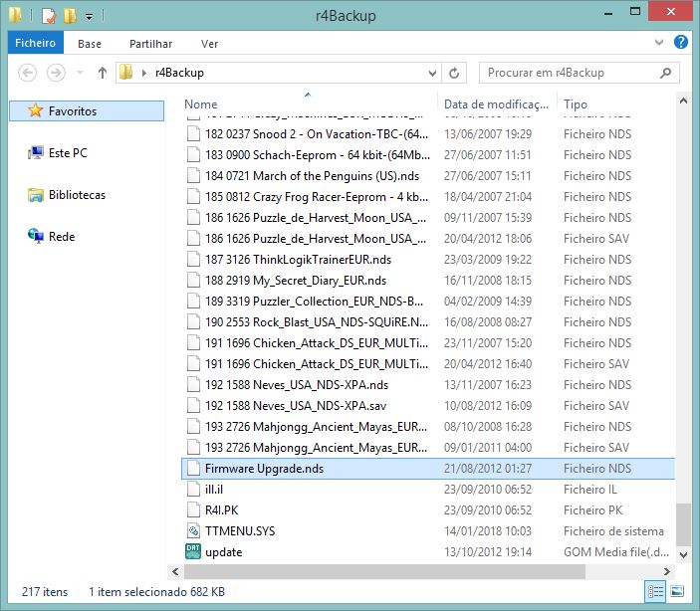700x611 pixels.
Task: Switch to Large icons view in status bar
Action: [x=677, y=592]
